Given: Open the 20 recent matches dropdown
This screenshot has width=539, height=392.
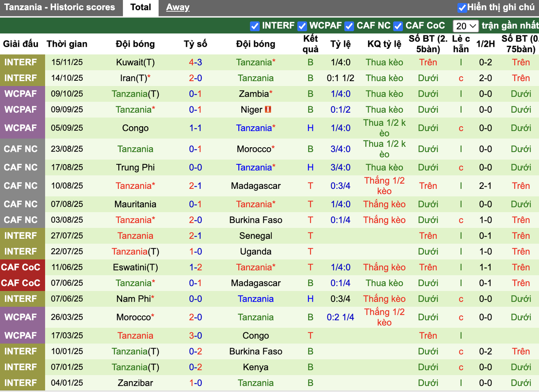Looking at the screenshot, I should 466,26.
